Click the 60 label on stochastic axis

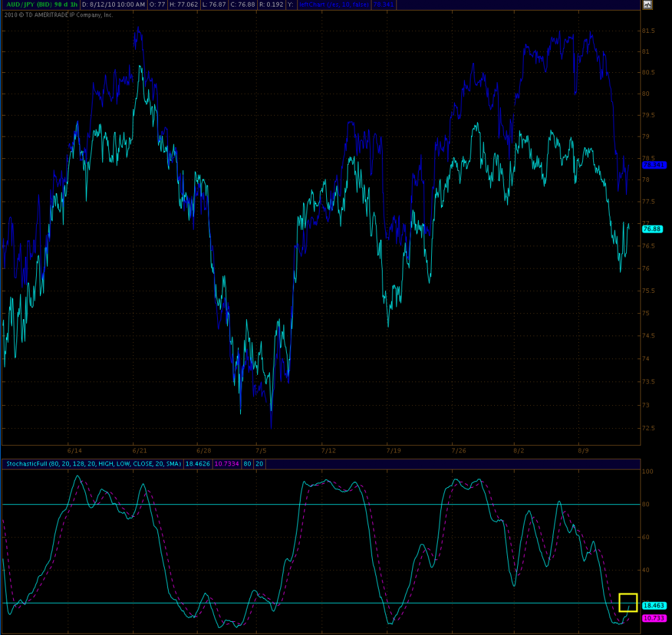click(646, 536)
